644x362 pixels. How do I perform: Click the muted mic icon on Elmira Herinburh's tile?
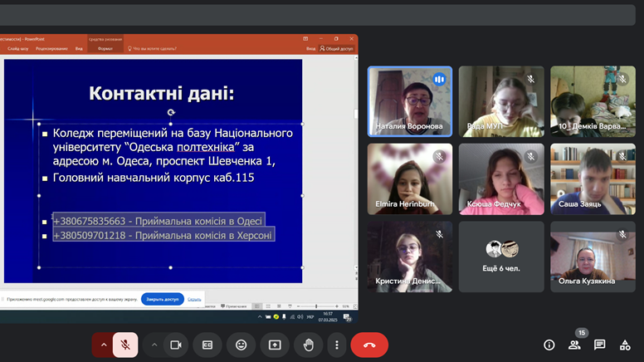439,157
